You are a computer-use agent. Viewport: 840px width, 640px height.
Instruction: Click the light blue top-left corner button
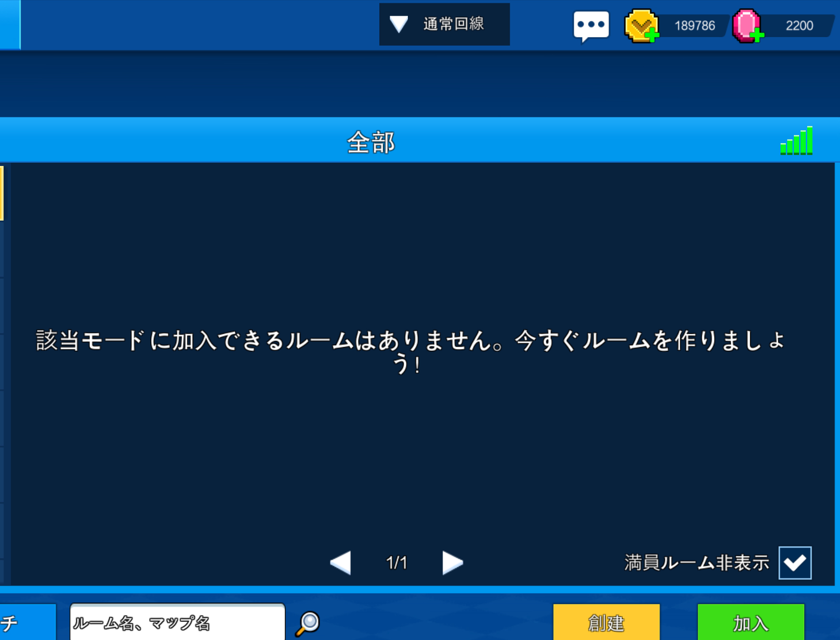[10, 24]
